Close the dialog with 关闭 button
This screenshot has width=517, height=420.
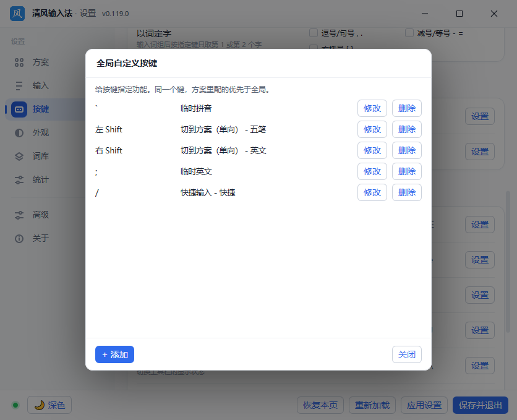[406, 354]
